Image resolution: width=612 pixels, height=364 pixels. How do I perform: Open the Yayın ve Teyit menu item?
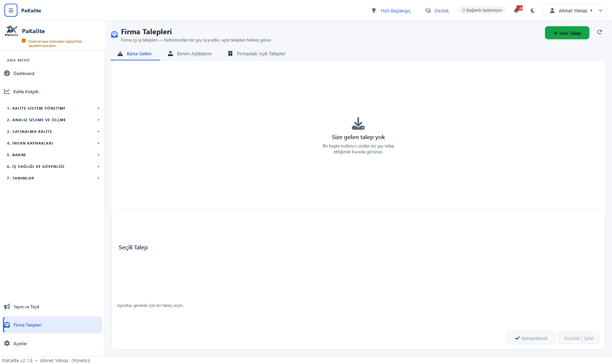(52, 306)
